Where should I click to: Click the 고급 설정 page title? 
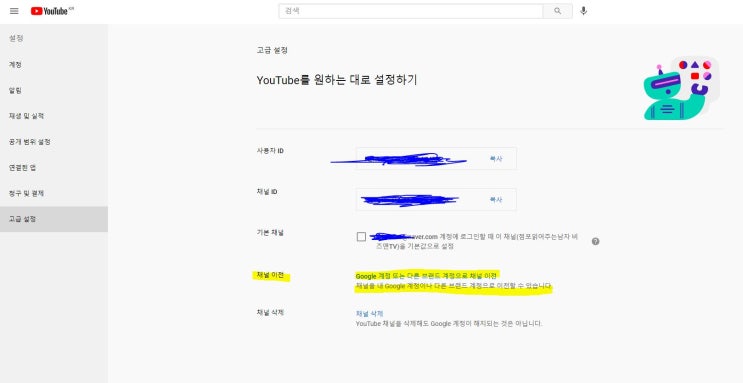(272, 50)
